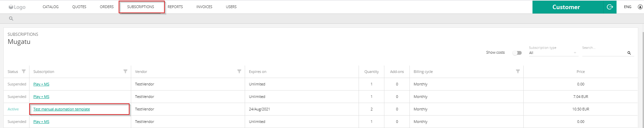Image resolution: width=644 pixels, height=128 pixels.
Task: Click the Billing cycle filter icon
Action: (518, 71)
